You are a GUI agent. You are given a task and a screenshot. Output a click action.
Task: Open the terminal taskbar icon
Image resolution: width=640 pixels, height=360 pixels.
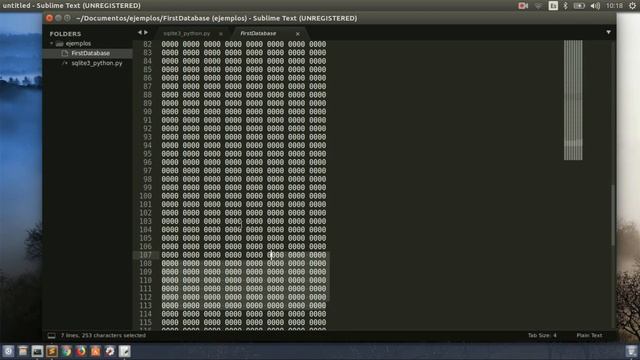[x=37, y=351]
